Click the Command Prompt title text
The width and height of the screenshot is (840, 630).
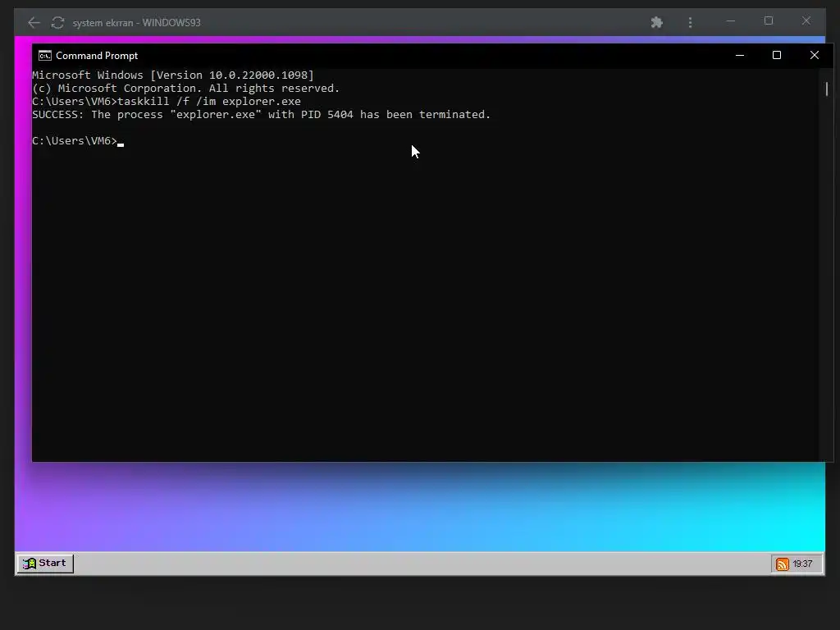click(x=97, y=56)
